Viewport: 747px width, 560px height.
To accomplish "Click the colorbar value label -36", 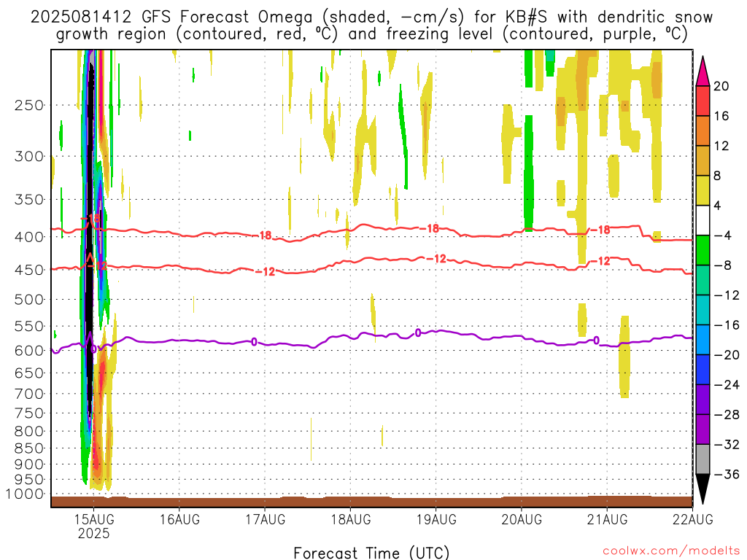I will (727, 474).
